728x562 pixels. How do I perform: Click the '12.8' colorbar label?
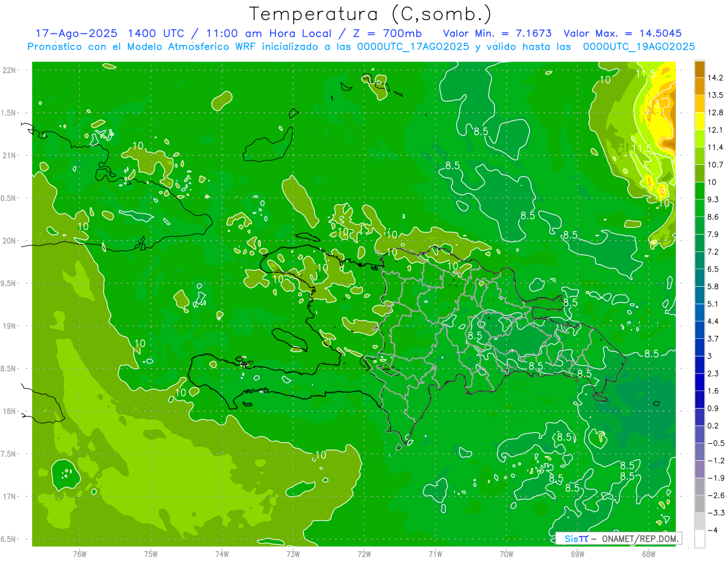pyautogui.click(x=716, y=112)
